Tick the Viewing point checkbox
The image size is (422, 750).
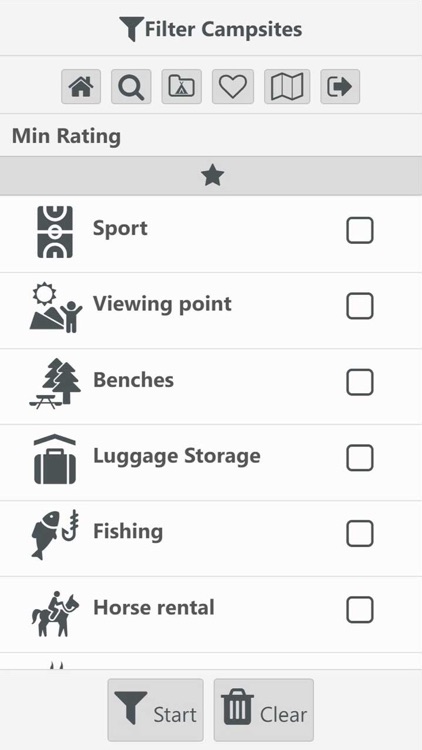click(360, 306)
